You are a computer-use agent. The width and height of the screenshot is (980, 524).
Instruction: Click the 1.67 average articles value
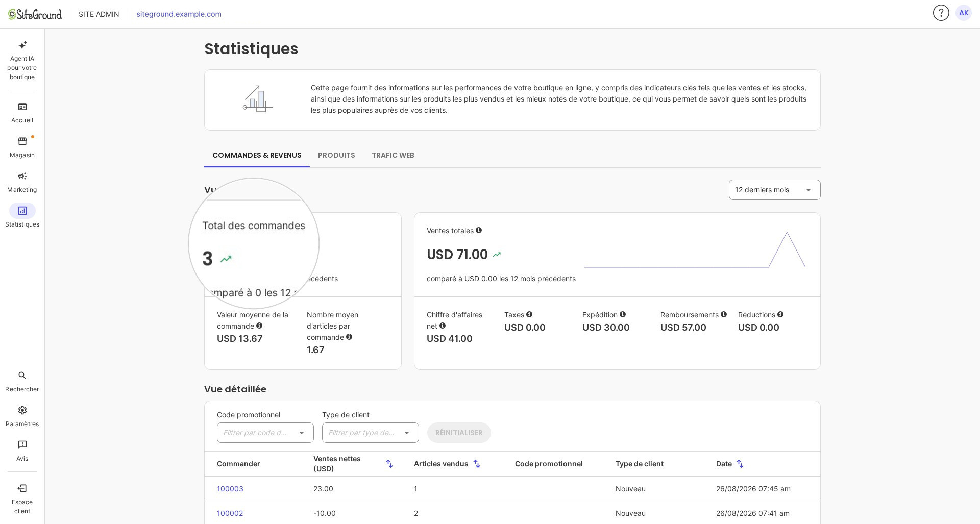(x=315, y=350)
